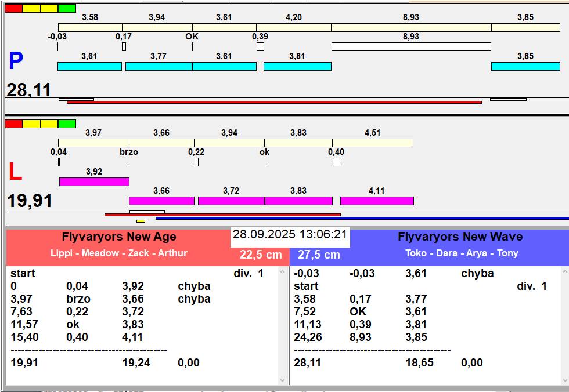
Task: Select the cyan 3,77 run bar
Action: coord(159,67)
